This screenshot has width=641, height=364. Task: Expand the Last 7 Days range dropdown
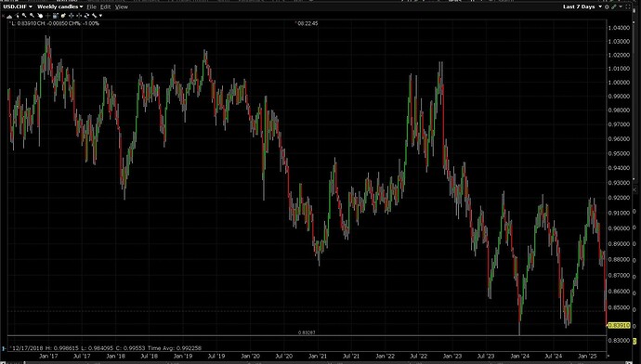(582, 6)
